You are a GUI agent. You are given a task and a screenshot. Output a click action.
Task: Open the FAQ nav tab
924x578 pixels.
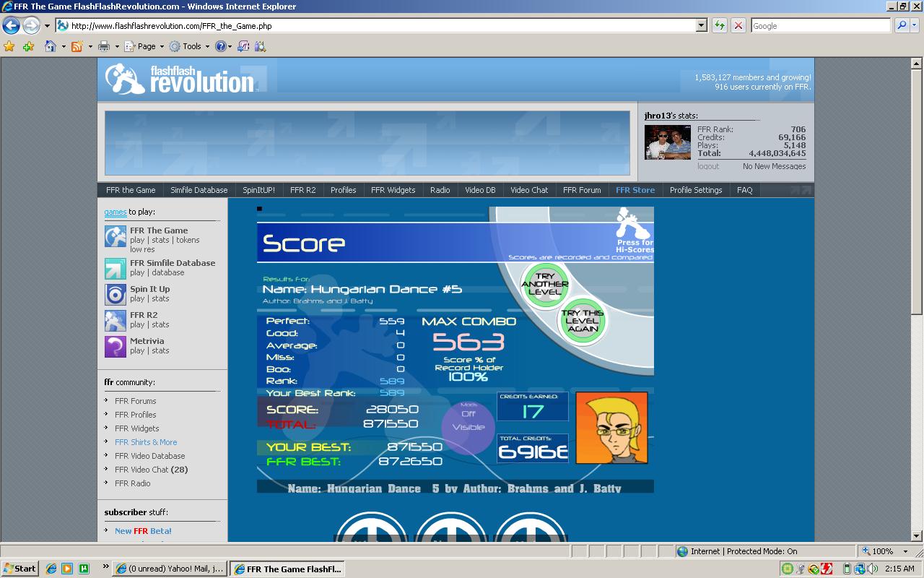coord(745,190)
